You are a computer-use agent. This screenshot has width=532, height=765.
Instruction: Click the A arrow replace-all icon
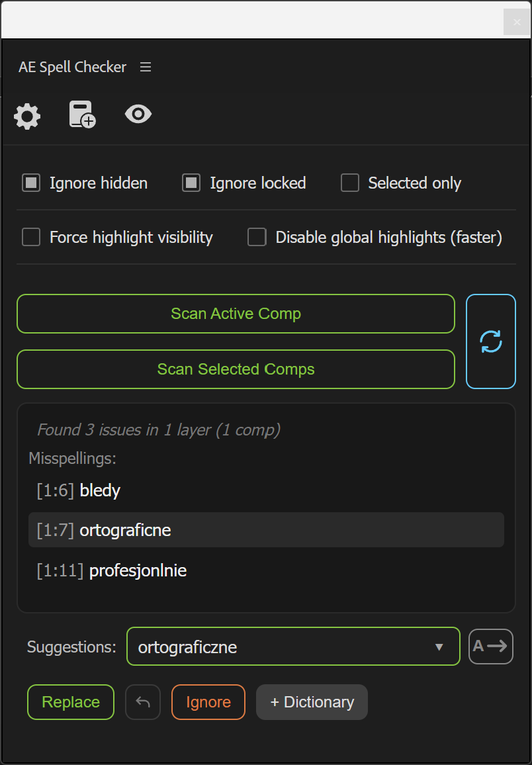490,647
